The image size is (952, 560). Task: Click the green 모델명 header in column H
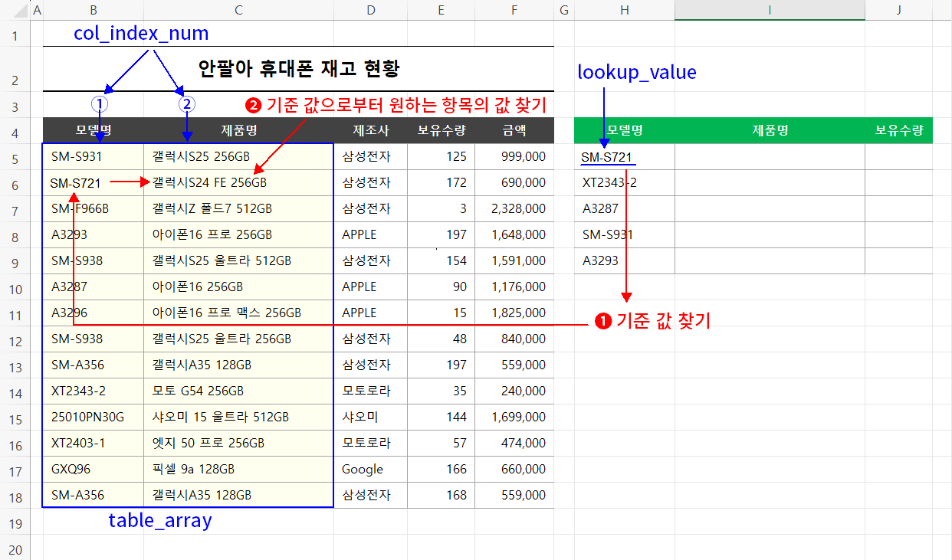(625, 131)
